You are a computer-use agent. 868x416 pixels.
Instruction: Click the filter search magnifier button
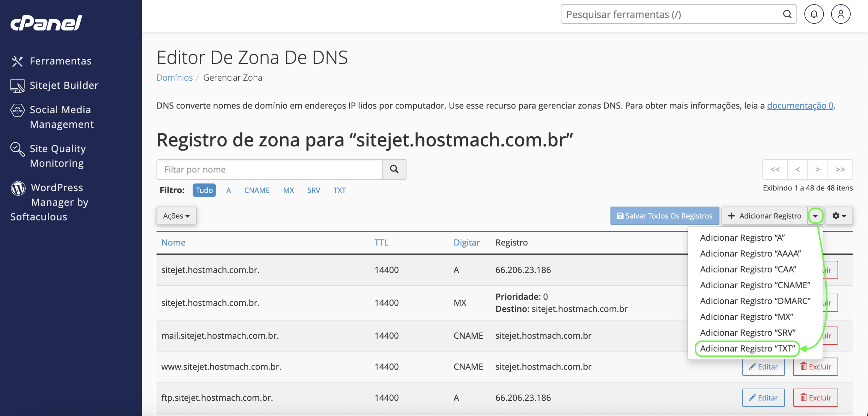point(394,169)
